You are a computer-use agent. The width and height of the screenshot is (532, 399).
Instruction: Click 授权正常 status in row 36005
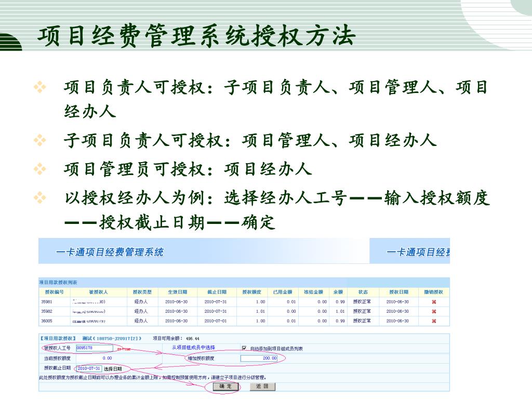[x=362, y=321]
